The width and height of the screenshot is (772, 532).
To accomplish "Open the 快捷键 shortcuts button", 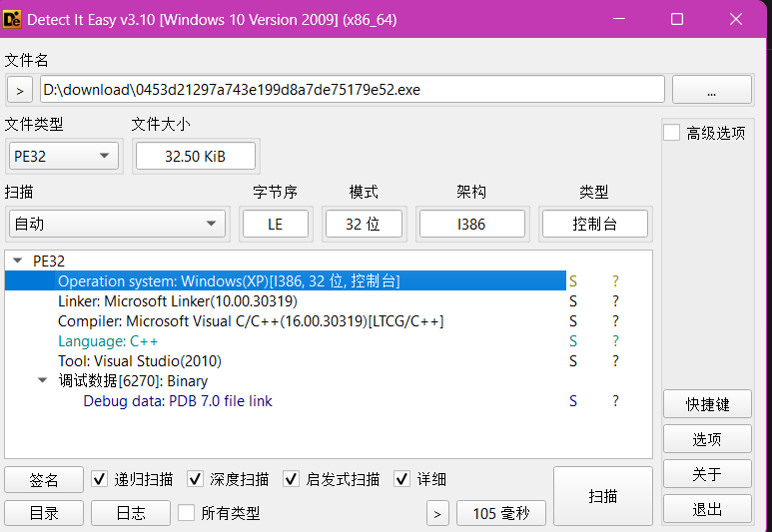I will click(707, 404).
